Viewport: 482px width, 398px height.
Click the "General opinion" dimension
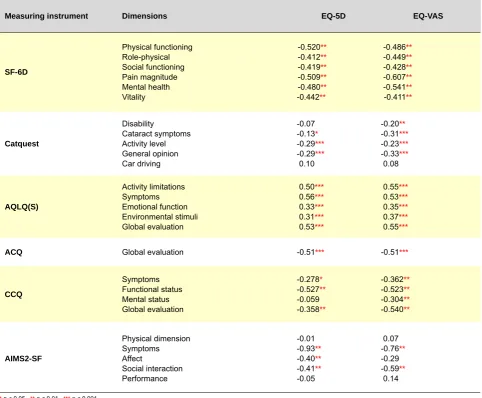(150, 154)
